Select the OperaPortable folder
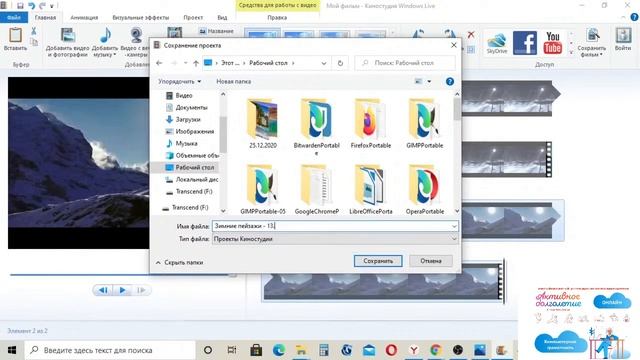This screenshot has height=360, width=640. [424, 189]
